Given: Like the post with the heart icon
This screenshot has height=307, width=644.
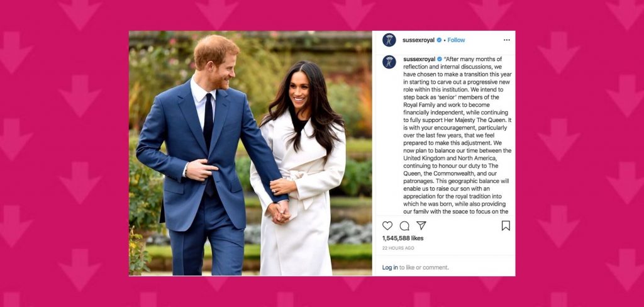Looking at the screenshot, I should tap(387, 226).
